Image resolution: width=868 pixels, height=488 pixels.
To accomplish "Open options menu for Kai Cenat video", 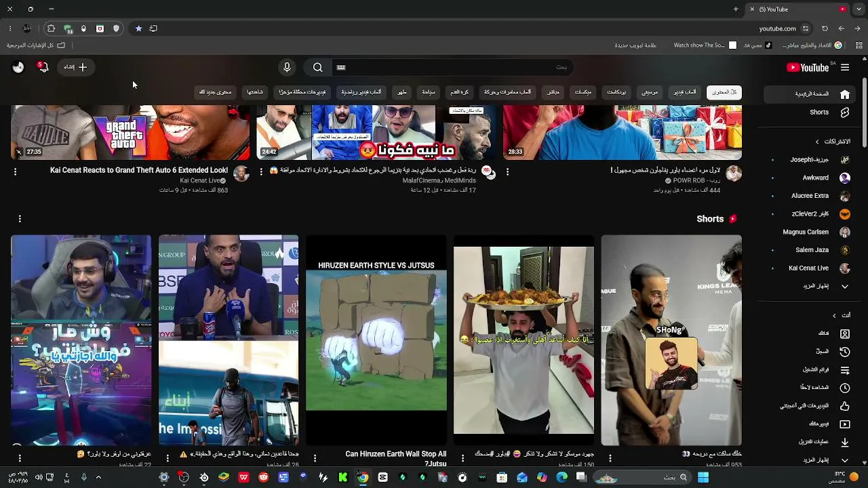I will (x=15, y=171).
